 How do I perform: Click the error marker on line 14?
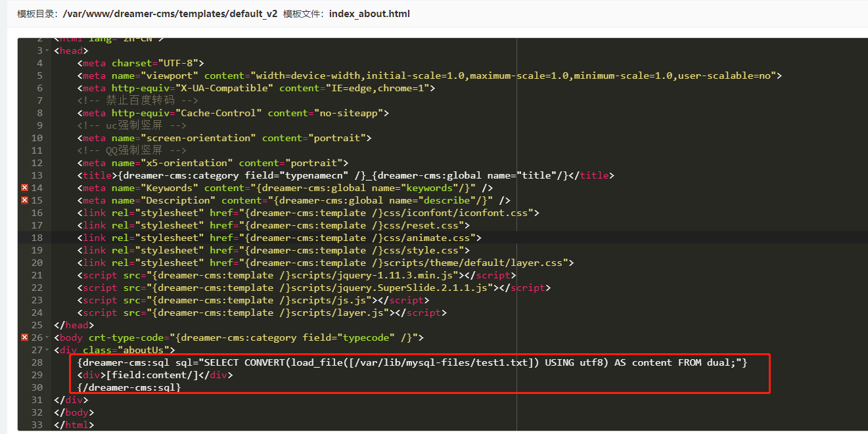(25, 188)
